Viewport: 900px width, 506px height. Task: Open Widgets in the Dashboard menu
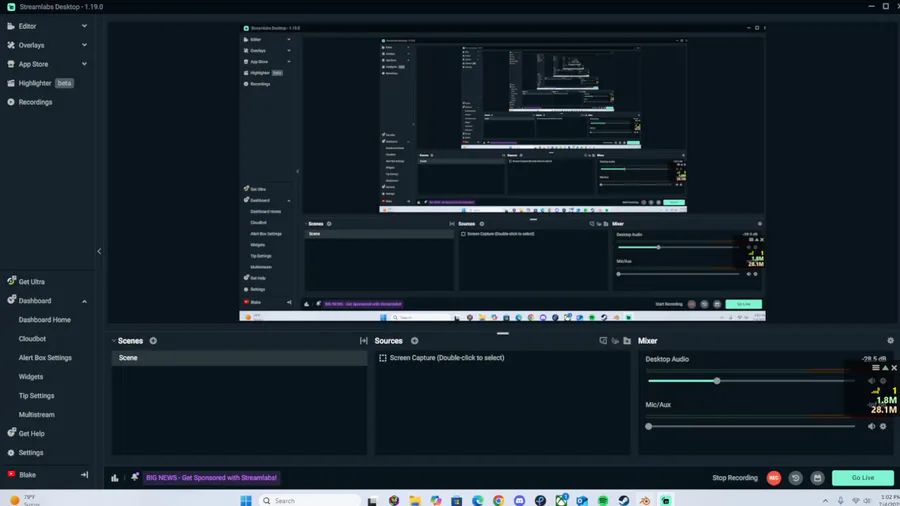pos(31,376)
